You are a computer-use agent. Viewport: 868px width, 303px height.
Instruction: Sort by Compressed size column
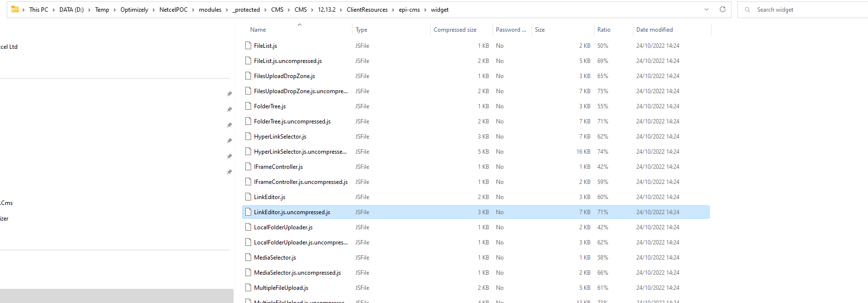point(454,30)
